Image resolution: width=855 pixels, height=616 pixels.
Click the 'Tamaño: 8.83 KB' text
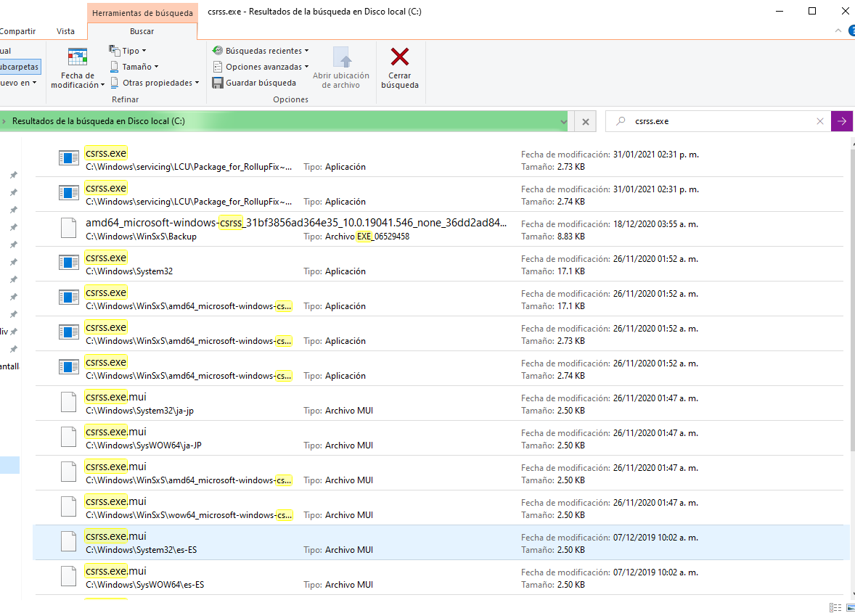click(x=553, y=237)
